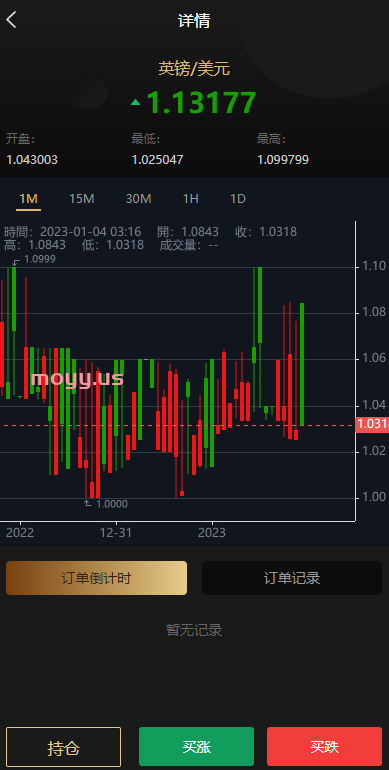Viewport: 389px width, 770px height.
Task: Tap the 持仓 positions button
Action: pos(63,748)
